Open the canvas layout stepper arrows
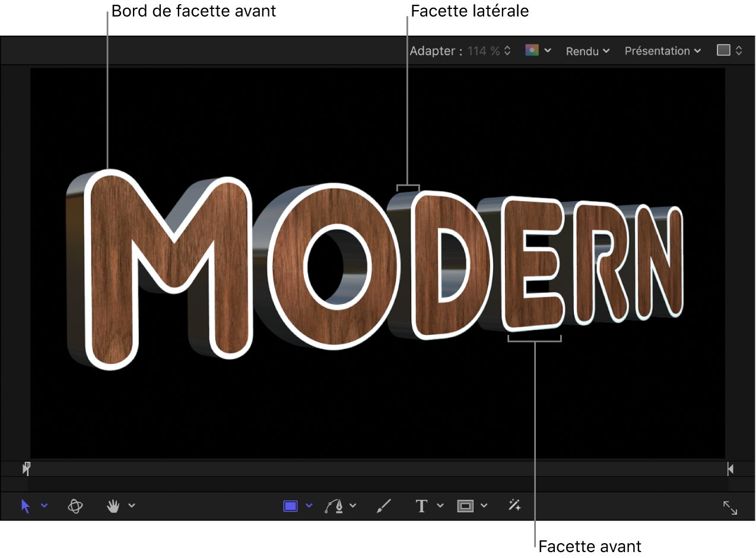Screen dimensions: 756x558 tap(739, 50)
